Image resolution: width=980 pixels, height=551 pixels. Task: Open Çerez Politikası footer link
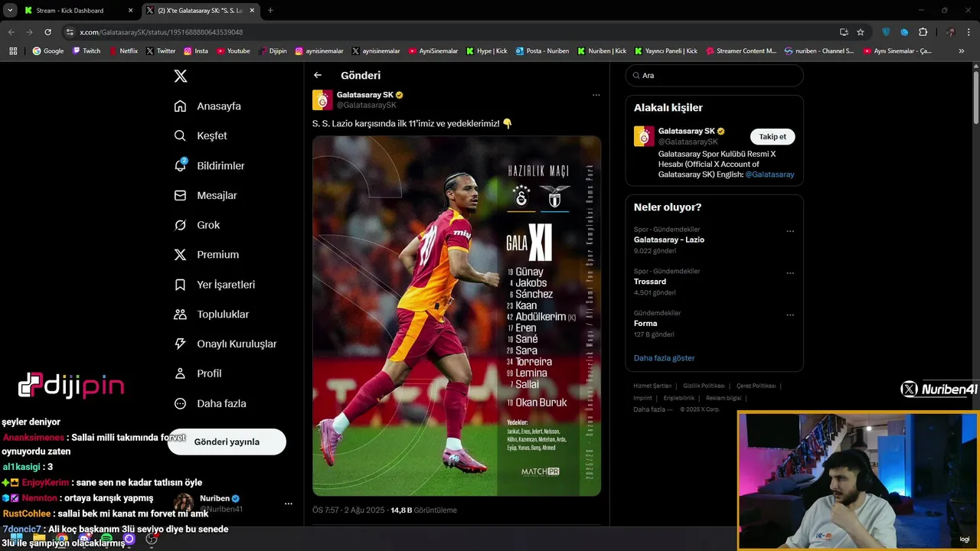756,386
